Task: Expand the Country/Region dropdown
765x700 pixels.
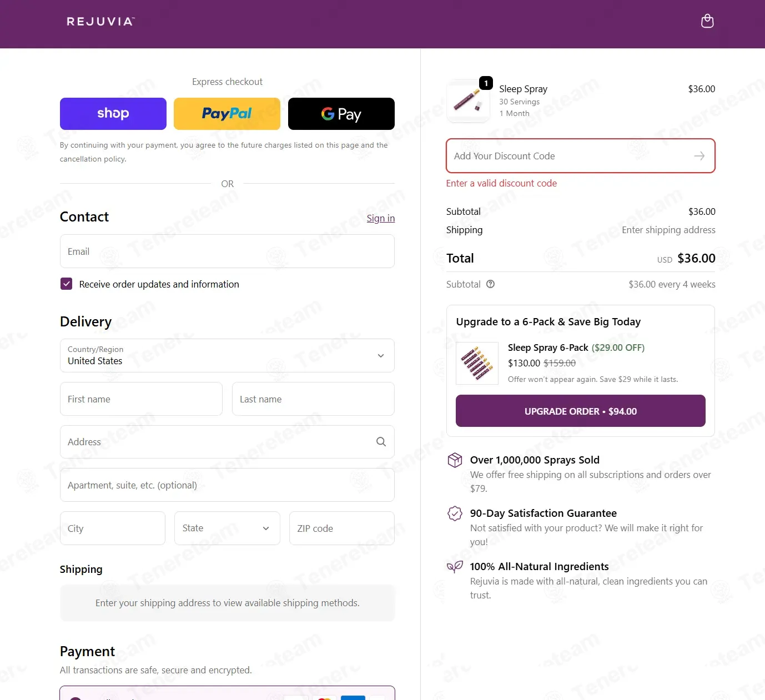Action: pos(227,356)
